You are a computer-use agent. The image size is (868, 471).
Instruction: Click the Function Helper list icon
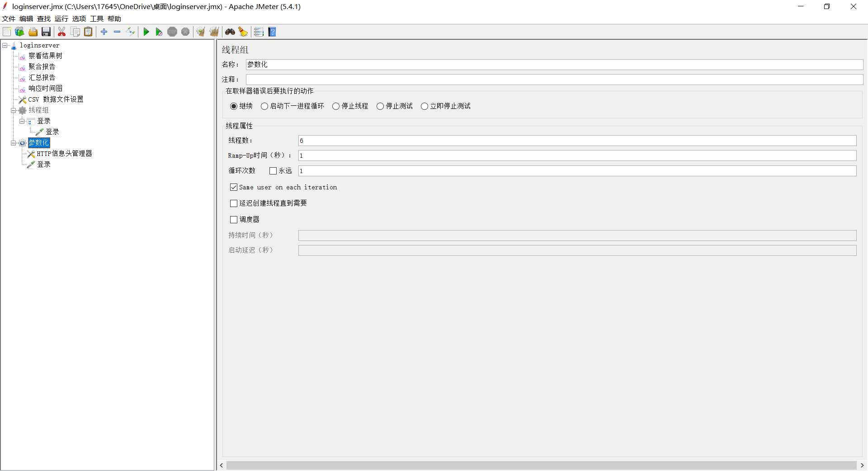click(x=259, y=32)
